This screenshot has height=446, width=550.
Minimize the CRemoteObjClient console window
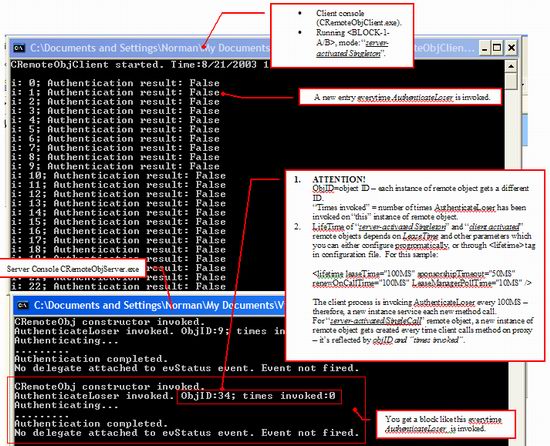point(485,48)
